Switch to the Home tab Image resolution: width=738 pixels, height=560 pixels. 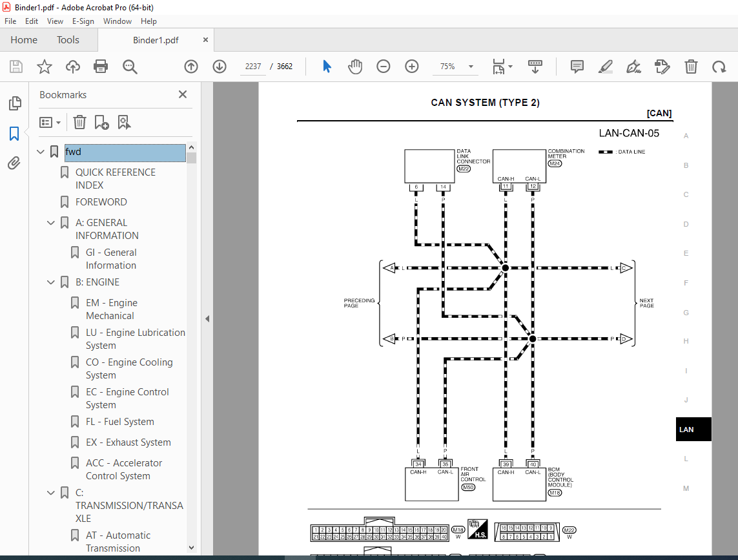click(x=24, y=40)
